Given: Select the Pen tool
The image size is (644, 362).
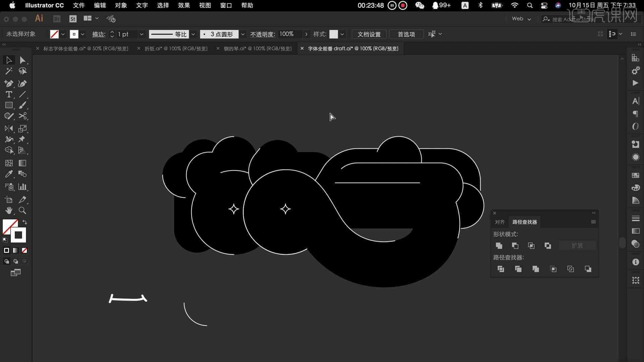Looking at the screenshot, I should point(9,83).
